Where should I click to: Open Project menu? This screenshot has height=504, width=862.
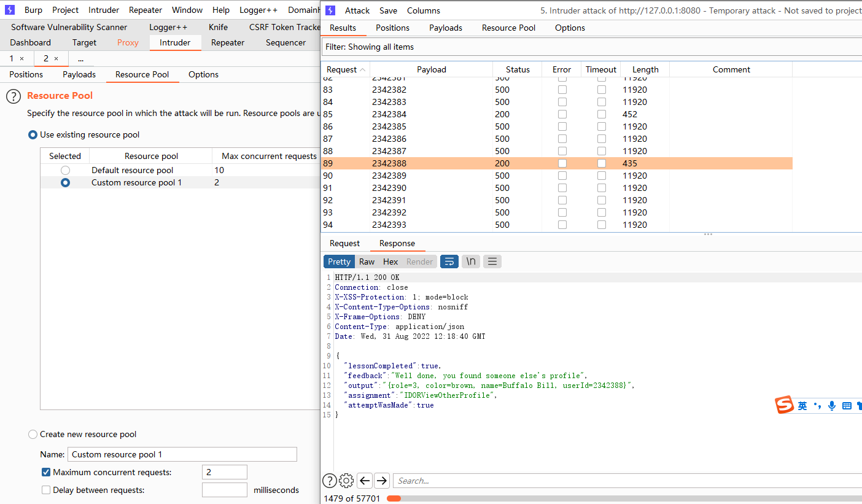pyautogui.click(x=65, y=10)
